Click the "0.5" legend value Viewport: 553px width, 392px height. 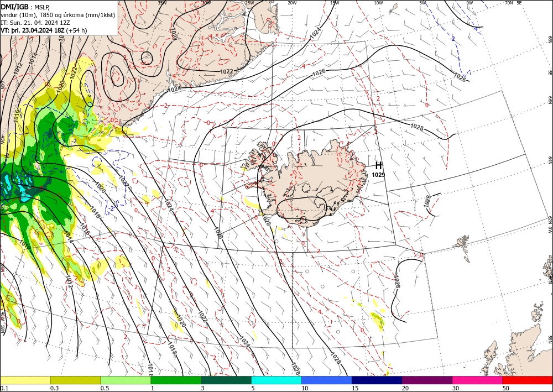click(x=105, y=388)
